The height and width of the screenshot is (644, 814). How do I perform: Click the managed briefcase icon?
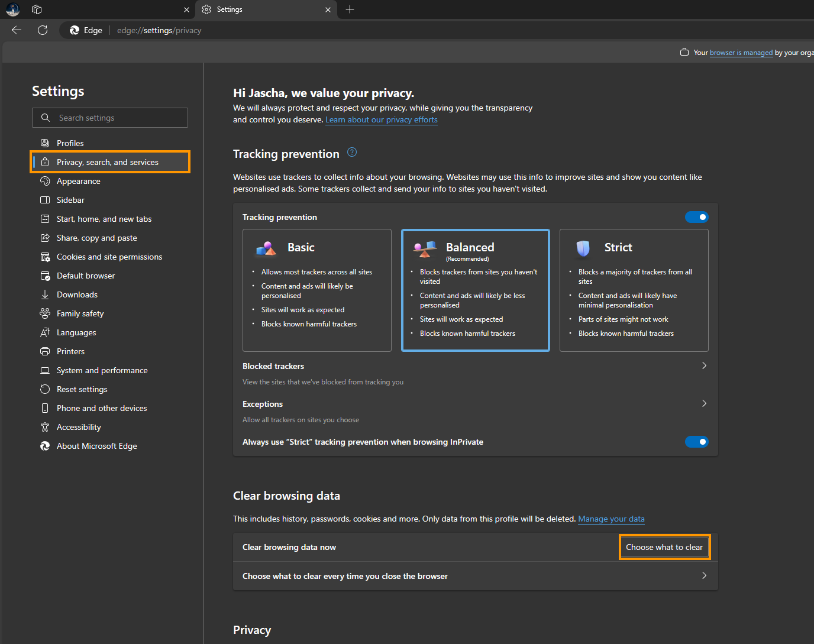tap(684, 52)
